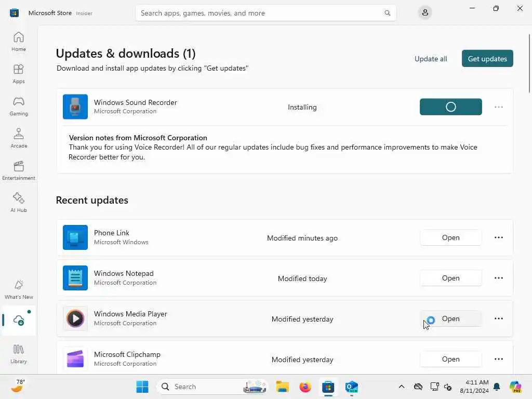The width and height of the screenshot is (532, 399).
Task: Click the notification bell in taskbar
Action: 497,387
